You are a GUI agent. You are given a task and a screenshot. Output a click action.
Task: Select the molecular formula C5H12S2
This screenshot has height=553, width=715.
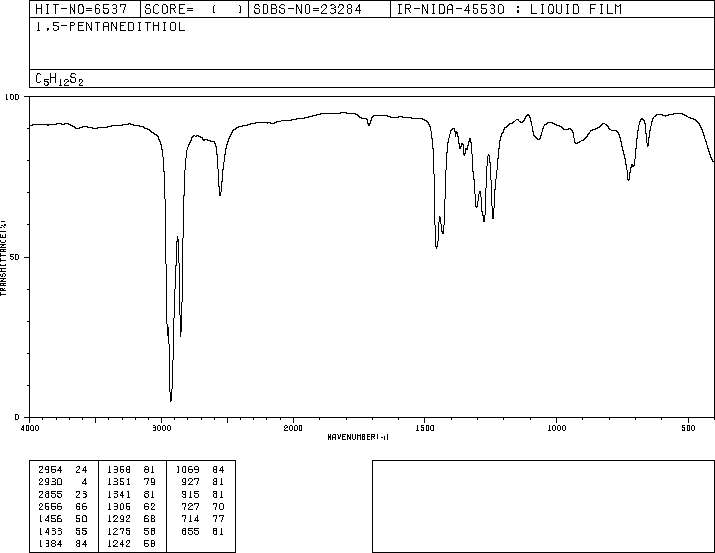pos(59,79)
